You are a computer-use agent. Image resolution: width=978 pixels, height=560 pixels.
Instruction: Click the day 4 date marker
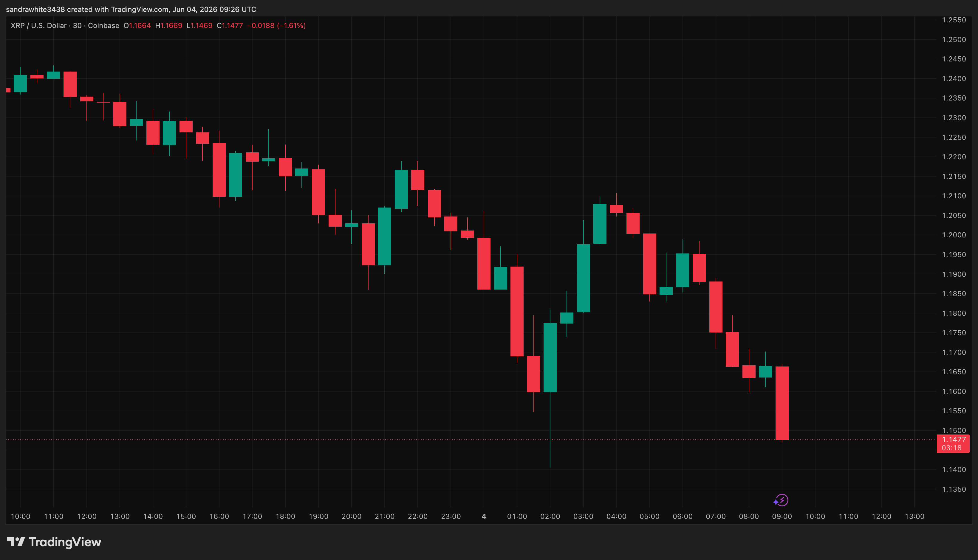484,516
